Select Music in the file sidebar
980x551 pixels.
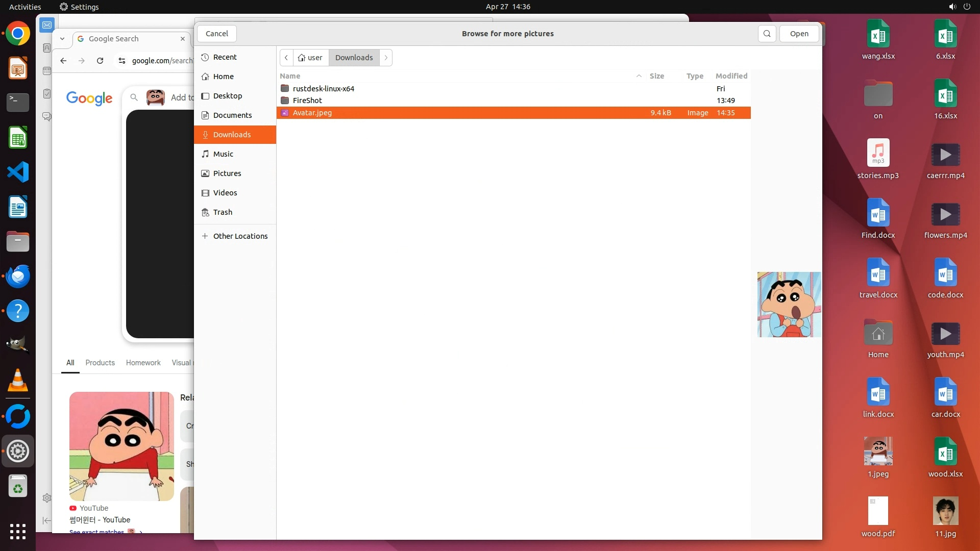click(223, 154)
